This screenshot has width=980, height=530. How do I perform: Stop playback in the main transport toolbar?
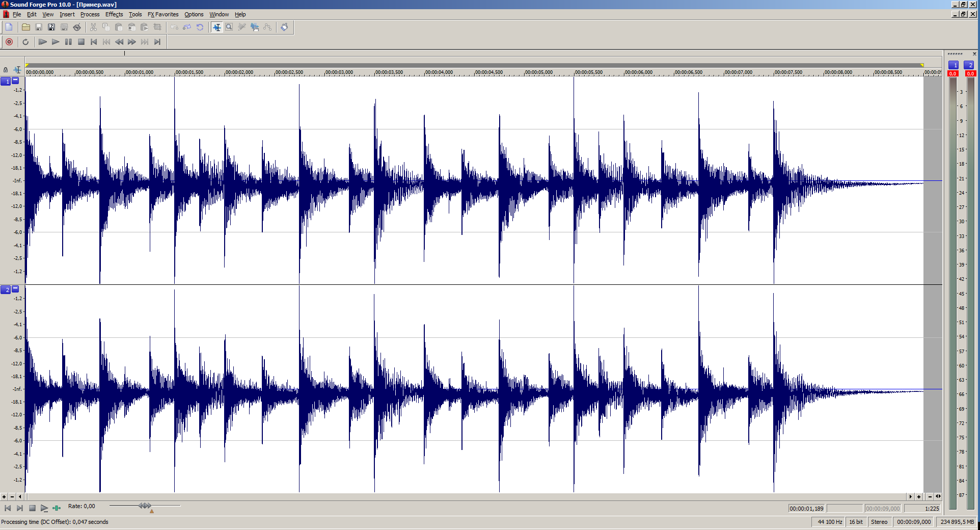pyautogui.click(x=81, y=42)
